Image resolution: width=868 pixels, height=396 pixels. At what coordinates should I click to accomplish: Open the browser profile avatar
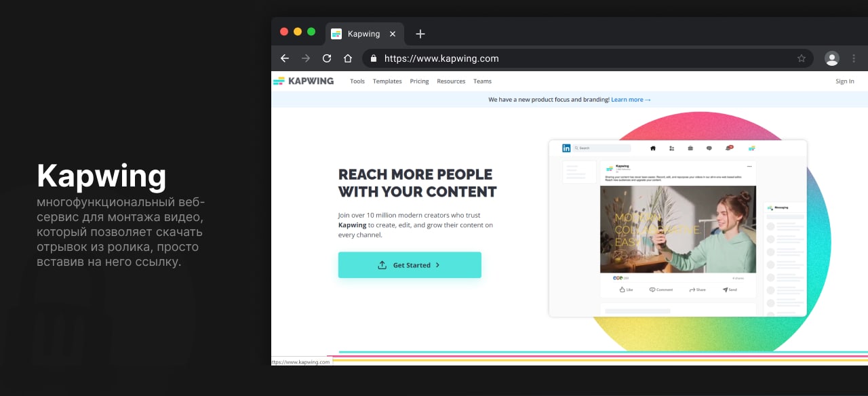pyautogui.click(x=832, y=58)
